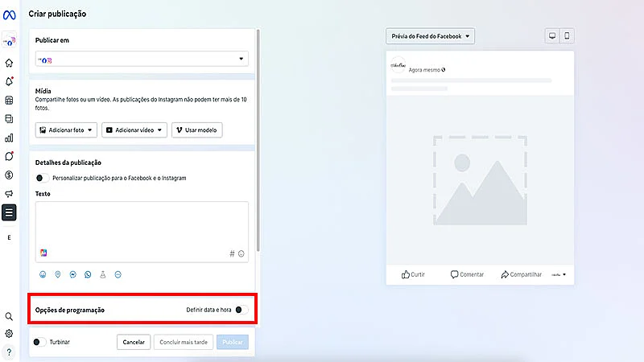
Task: Click the Criar publicação heading
Action: pos(57,14)
